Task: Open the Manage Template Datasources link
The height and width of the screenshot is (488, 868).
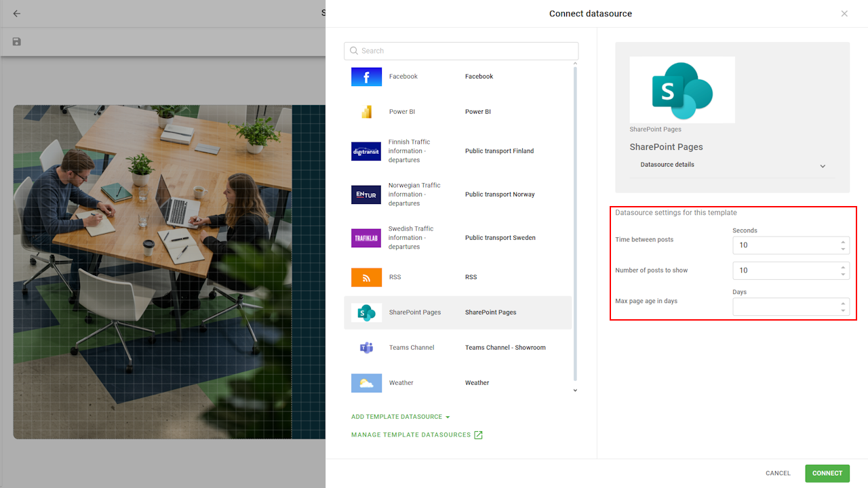Action: point(416,435)
